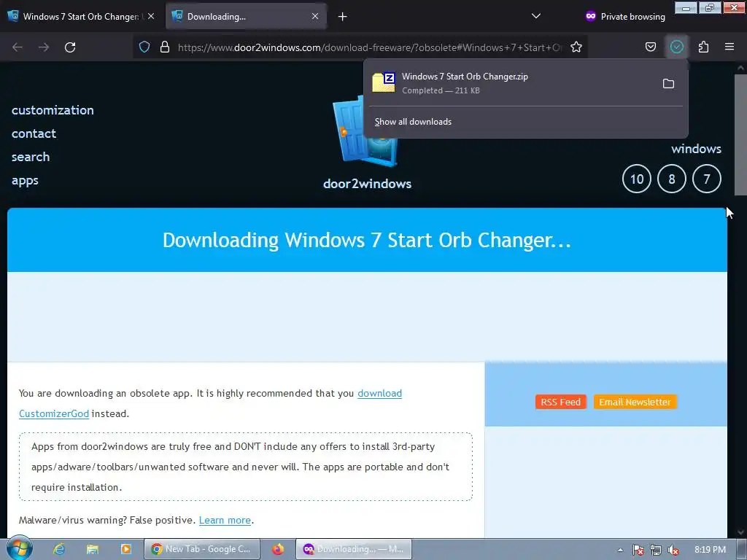Click the page vertical scrollbar thumb
The image size is (747, 560).
[740, 134]
